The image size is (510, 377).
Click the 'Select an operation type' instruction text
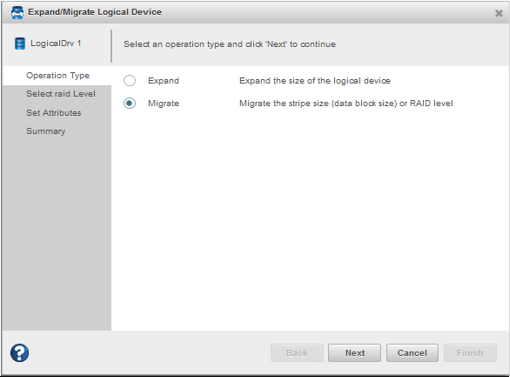pyautogui.click(x=229, y=44)
